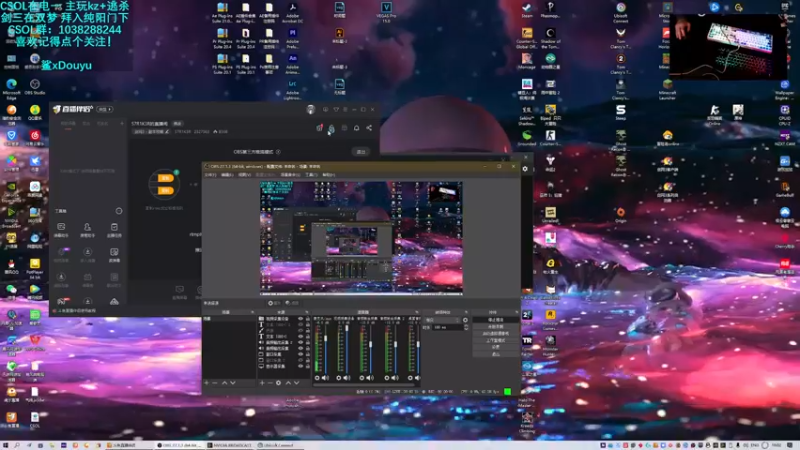Open VEGAS Pro 15.0 desktop icon
This screenshot has height=450, width=800.
pos(386,11)
